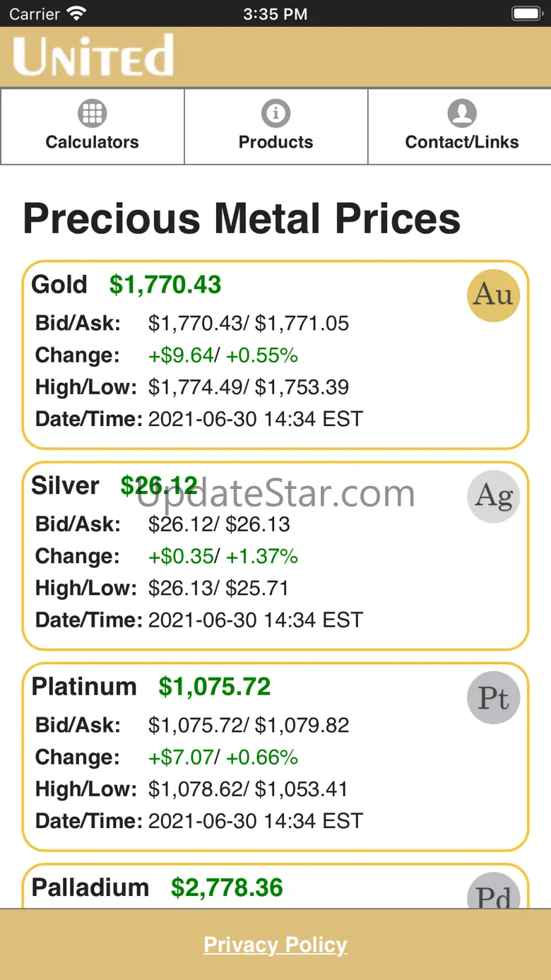
Task: Tap the Products info icon
Action: click(x=275, y=113)
